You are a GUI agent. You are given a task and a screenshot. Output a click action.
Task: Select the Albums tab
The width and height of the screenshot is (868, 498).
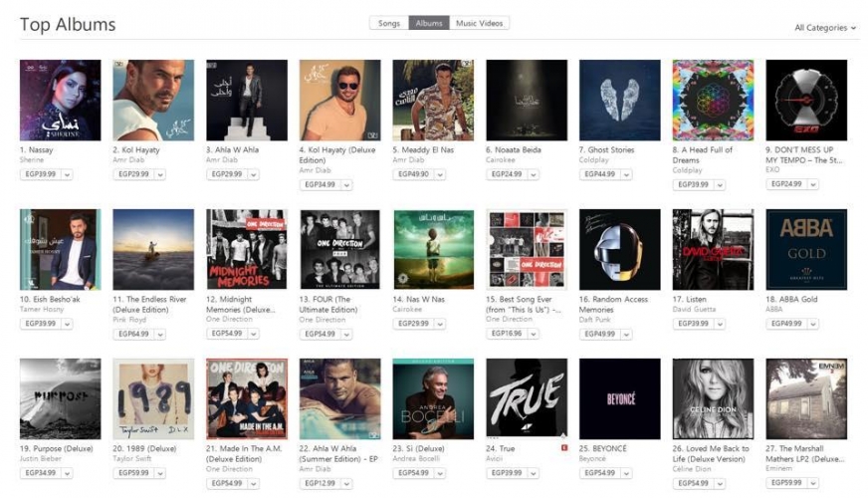click(429, 23)
